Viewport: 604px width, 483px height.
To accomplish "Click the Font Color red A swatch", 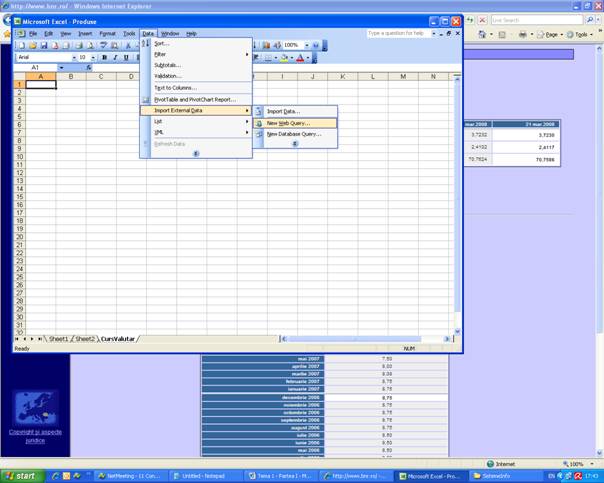I will pos(300,58).
